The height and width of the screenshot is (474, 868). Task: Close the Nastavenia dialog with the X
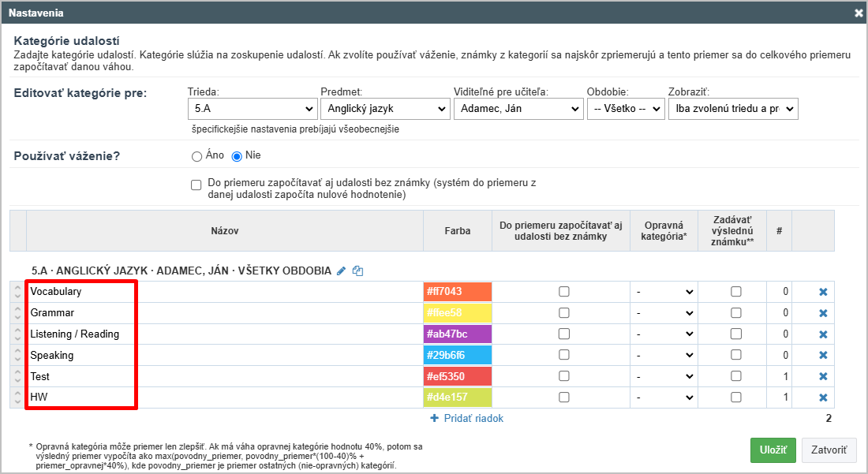[859, 13]
